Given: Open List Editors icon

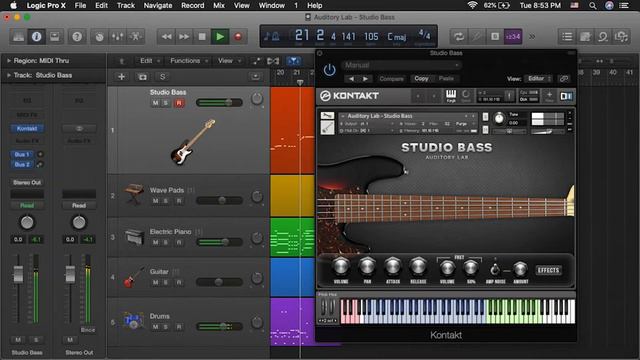Looking at the screenshot, I should [567, 37].
